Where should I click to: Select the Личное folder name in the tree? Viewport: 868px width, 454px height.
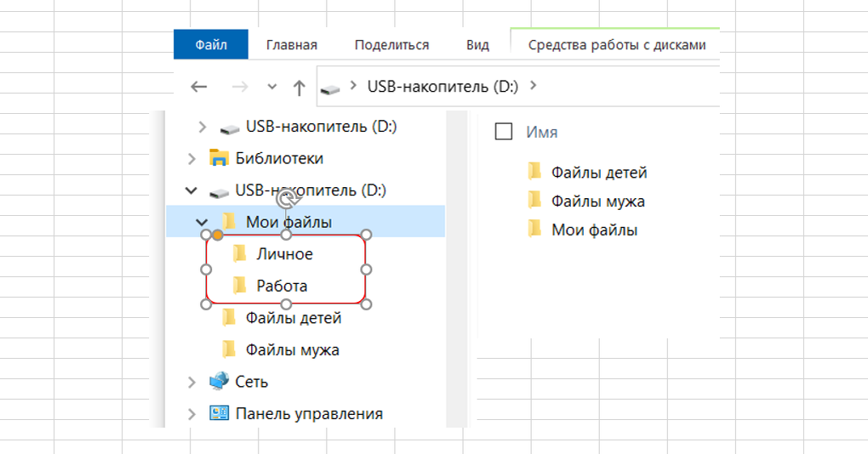(284, 254)
